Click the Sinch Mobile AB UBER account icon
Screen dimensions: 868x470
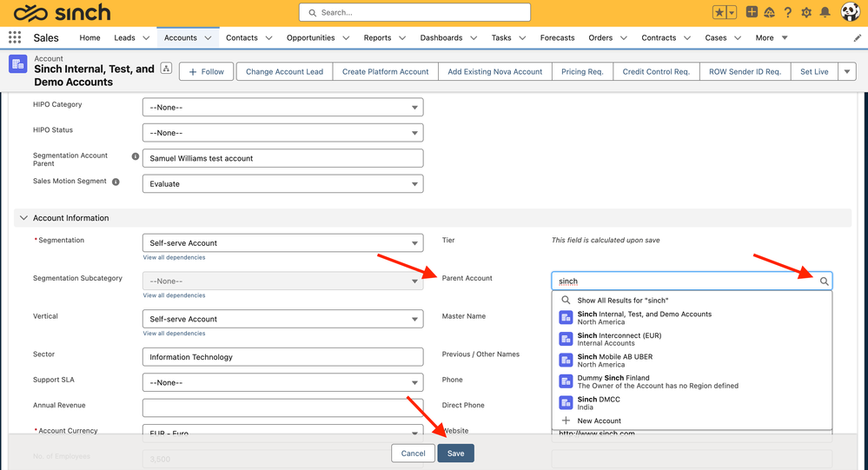click(x=566, y=361)
